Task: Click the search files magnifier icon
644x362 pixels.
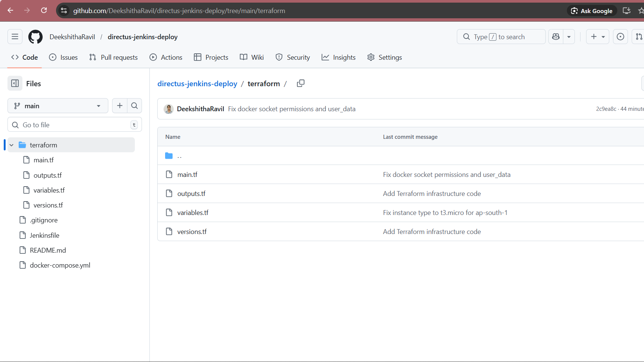Action: coord(134,106)
